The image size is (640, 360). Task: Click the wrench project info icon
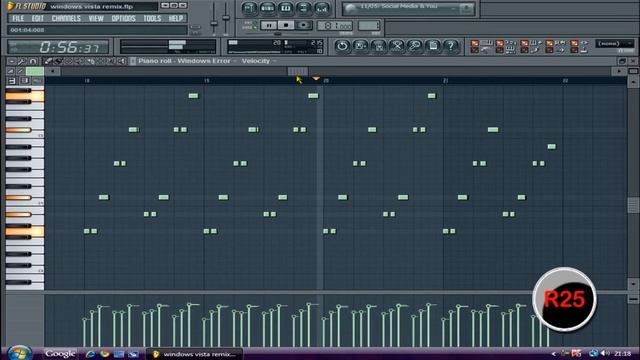pyautogui.click(x=415, y=46)
